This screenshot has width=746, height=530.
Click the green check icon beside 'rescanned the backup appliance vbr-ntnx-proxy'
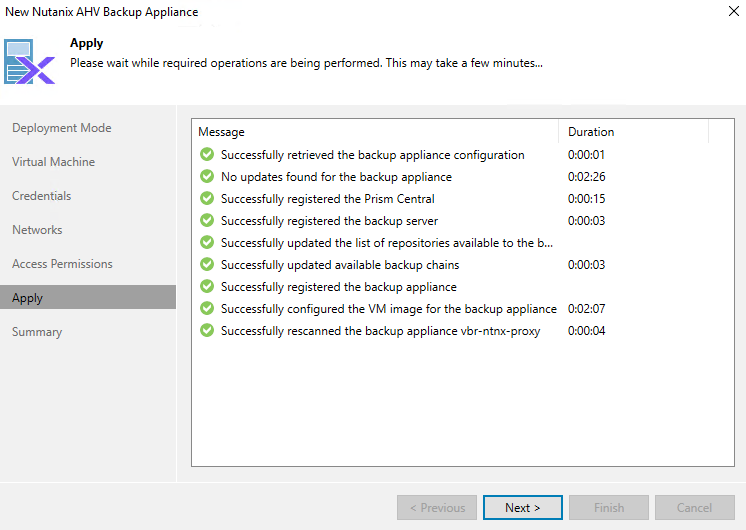tap(207, 330)
